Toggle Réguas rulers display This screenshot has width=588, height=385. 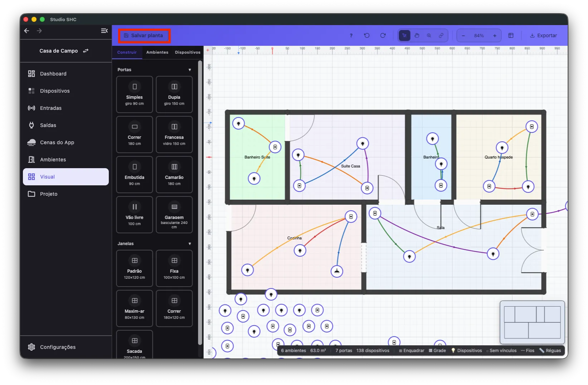(x=550, y=351)
